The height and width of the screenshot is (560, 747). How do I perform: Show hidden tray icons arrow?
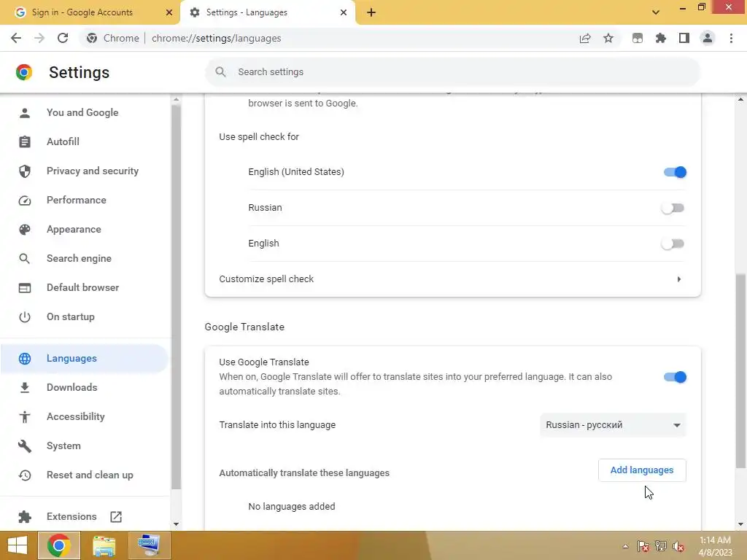coord(625,546)
